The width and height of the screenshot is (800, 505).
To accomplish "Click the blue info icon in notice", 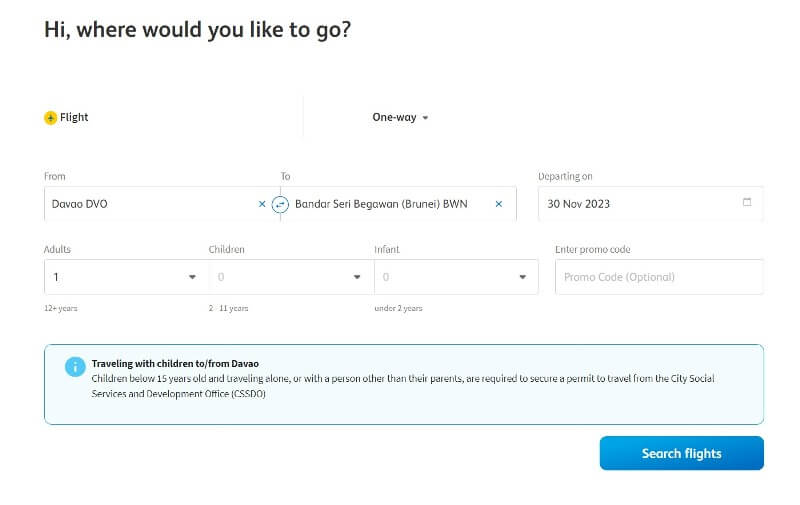I will (75, 366).
